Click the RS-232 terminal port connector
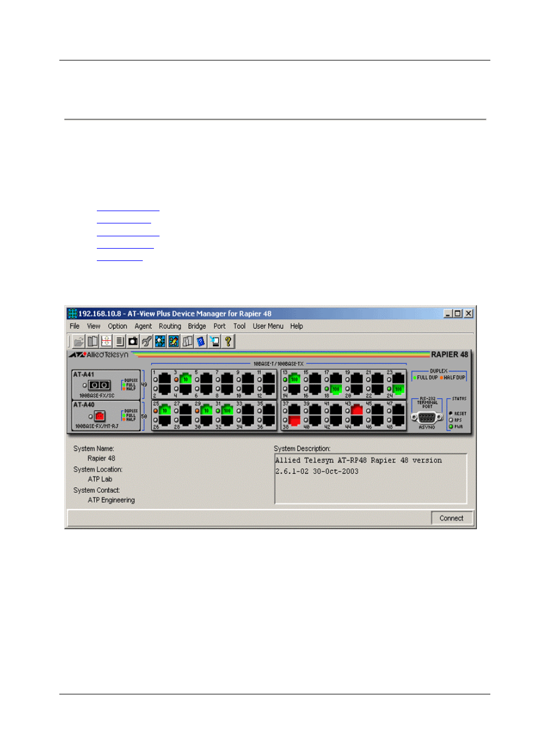The image size is (534, 756). pos(427,417)
